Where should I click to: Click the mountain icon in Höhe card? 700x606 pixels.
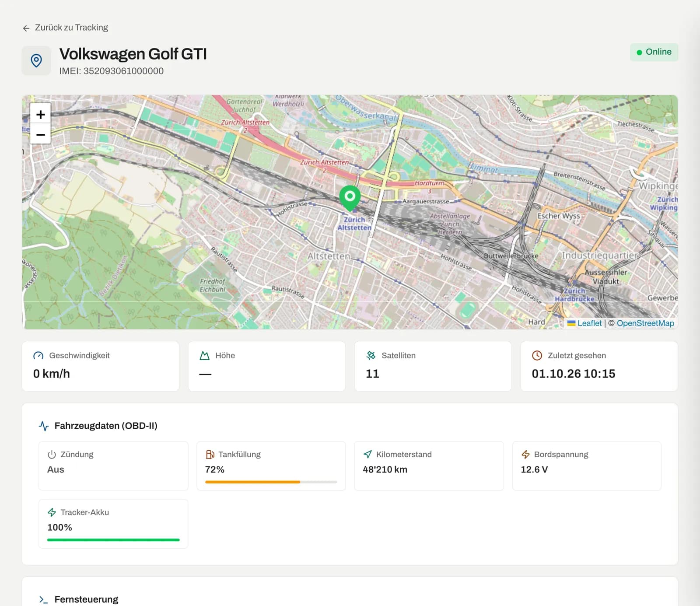click(x=204, y=356)
